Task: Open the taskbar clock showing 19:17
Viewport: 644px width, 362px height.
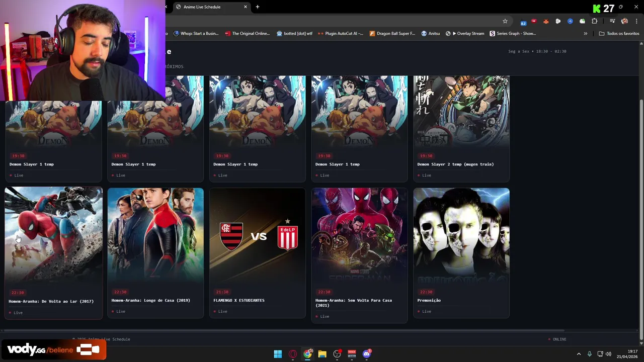Action: coord(628,354)
